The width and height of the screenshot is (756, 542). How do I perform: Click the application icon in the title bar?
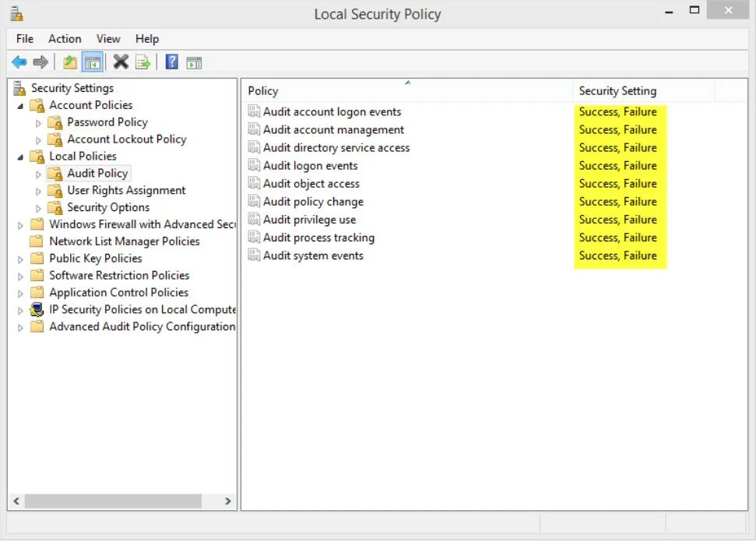coord(17,13)
